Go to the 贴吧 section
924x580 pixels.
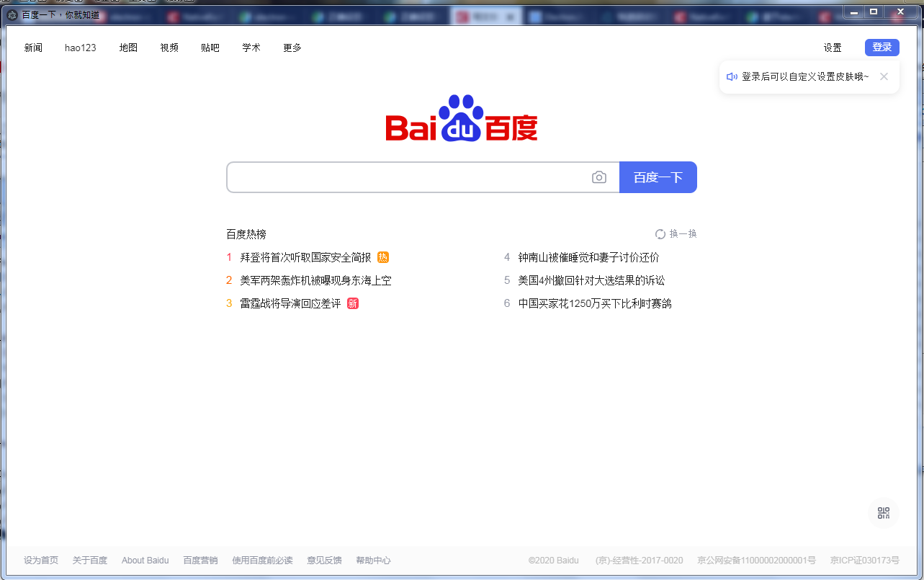tap(210, 48)
